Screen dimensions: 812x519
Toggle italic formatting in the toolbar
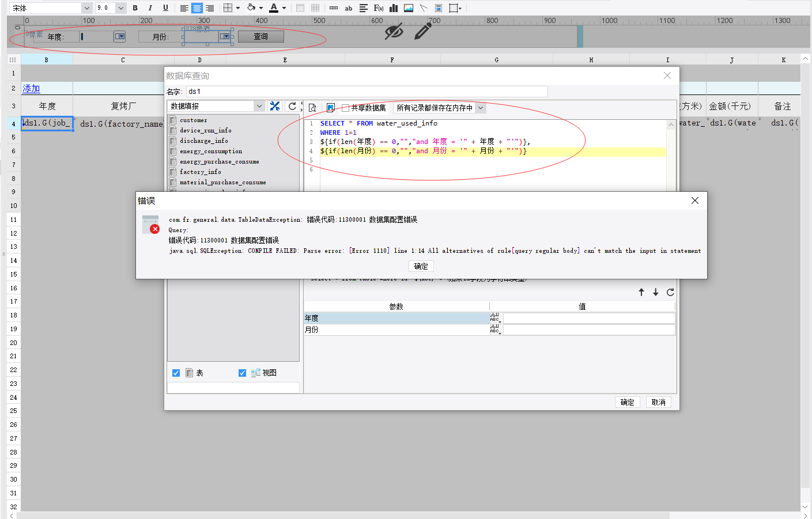pos(150,8)
